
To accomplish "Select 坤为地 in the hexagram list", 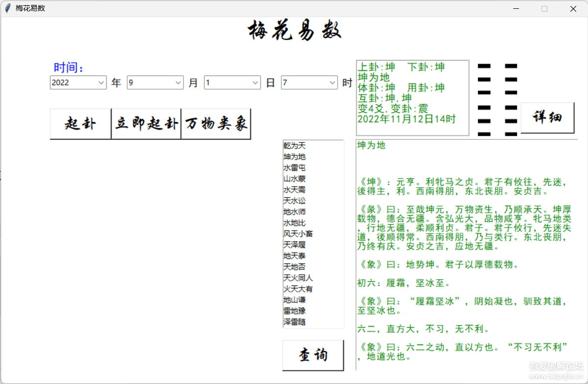I will click(x=294, y=157).
